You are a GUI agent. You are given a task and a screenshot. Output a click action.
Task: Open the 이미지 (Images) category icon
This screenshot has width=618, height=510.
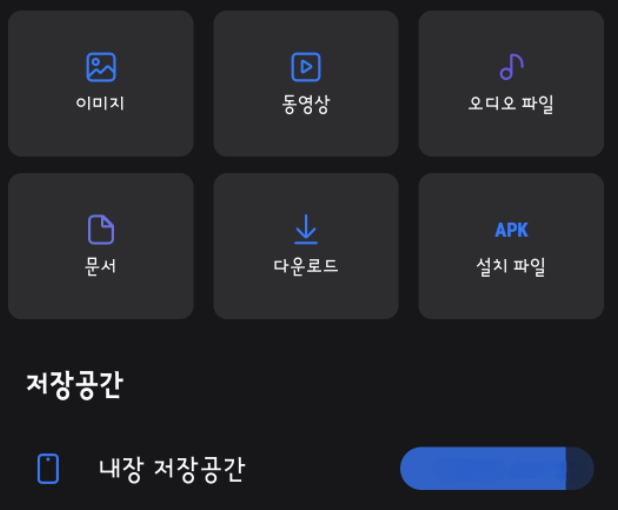pyautogui.click(x=101, y=67)
